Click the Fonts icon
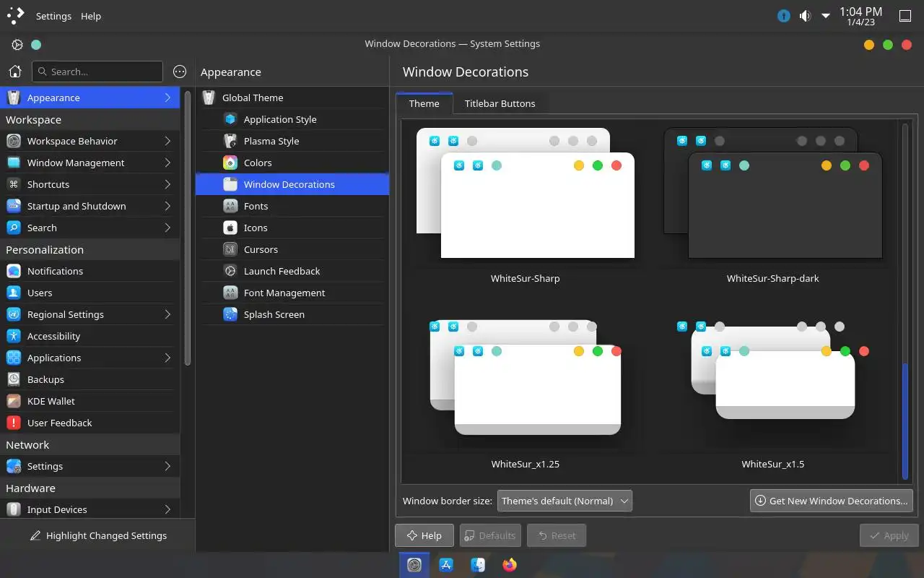This screenshot has width=924, height=578. [230, 206]
